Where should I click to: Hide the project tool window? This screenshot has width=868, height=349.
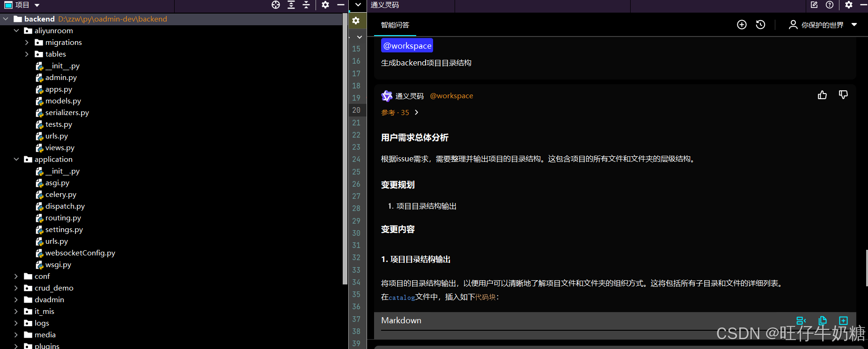click(x=341, y=5)
